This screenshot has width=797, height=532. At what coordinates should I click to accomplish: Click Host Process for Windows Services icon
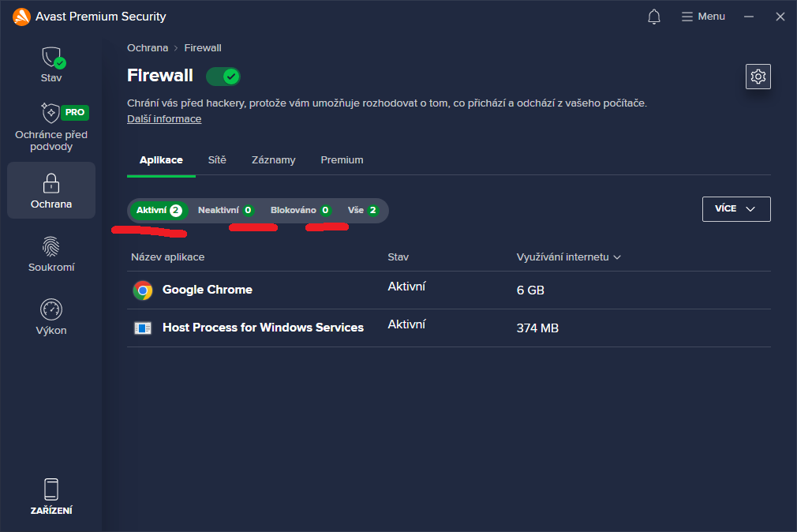click(143, 328)
